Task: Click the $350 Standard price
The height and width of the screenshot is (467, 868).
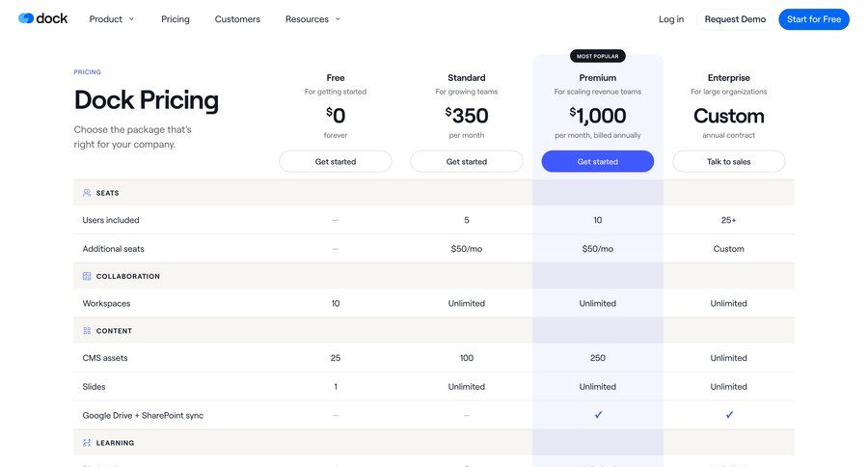Action: coord(467,116)
